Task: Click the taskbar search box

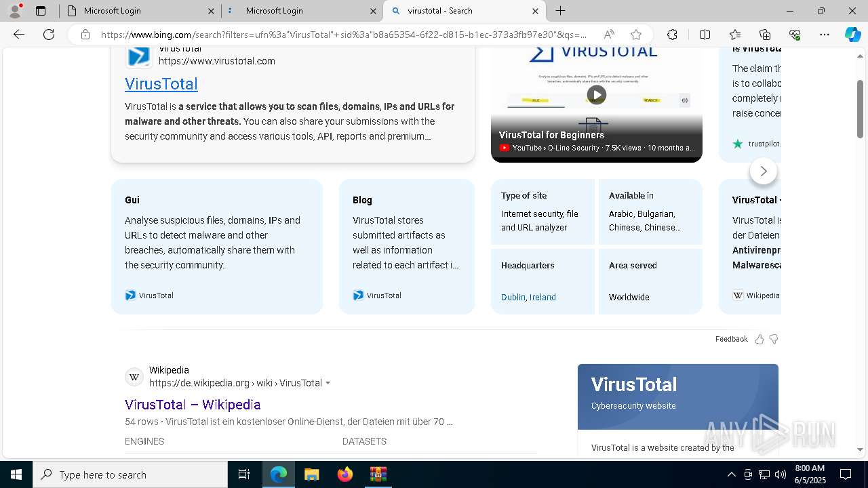Action: 130,474
